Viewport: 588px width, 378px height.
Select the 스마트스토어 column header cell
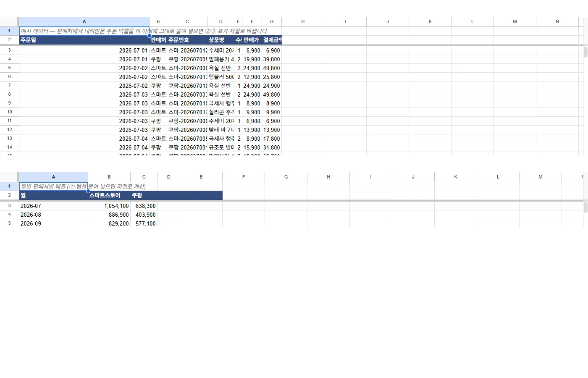pos(109,195)
